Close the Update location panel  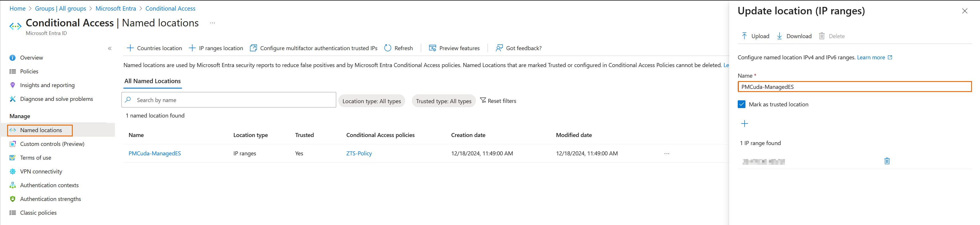pyautogui.click(x=965, y=11)
